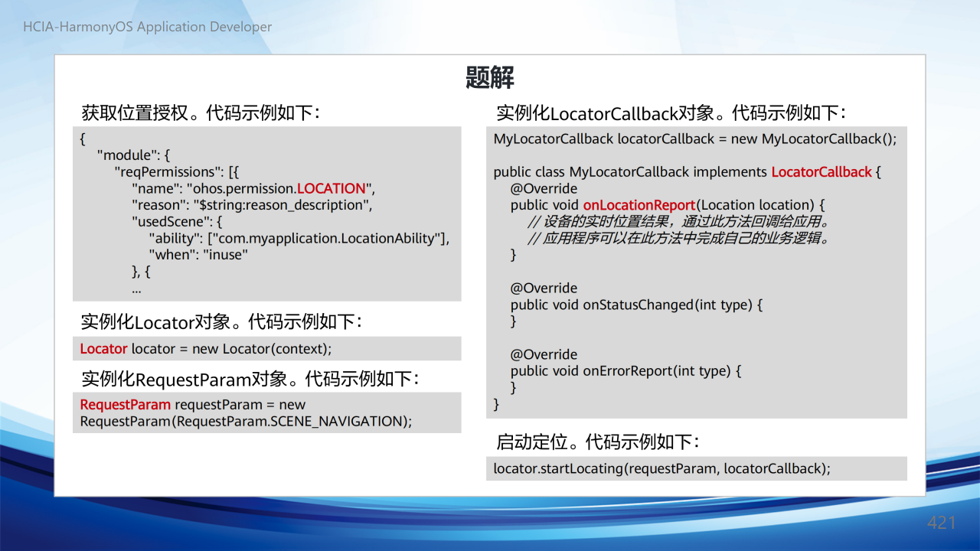The height and width of the screenshot is (551, 980).
Task: Click the red onLocationReport method name
Action: pyautogui.click(x=639, y=205)
